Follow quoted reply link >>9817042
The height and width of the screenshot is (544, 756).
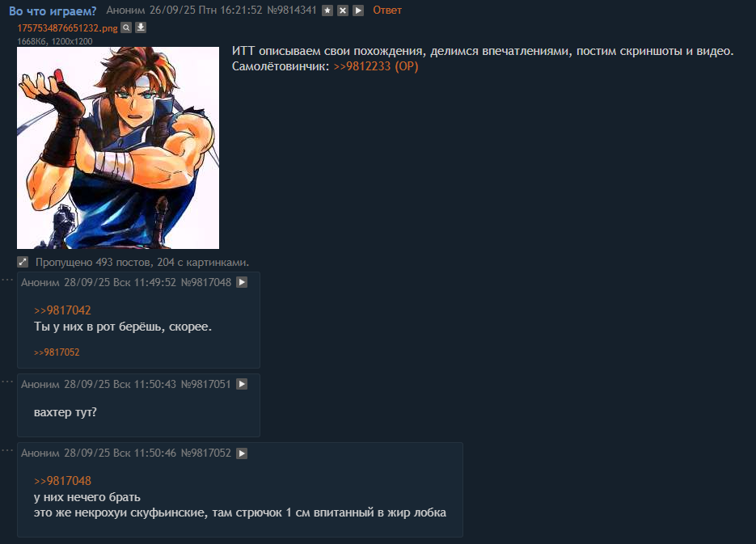pyautogui.click(x=63, y=310)
